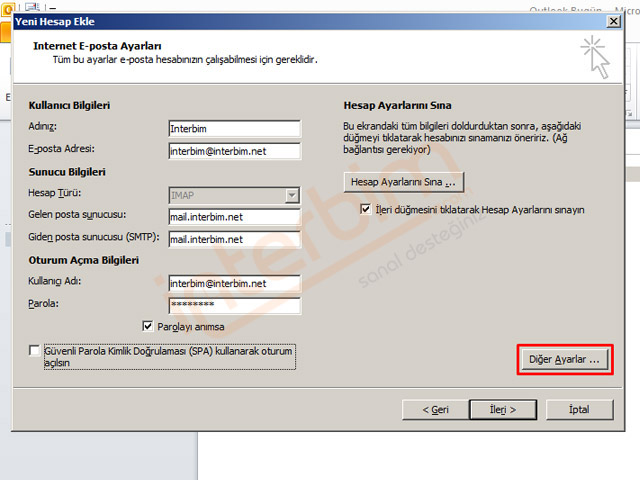Open the Hesap Türü IMAP dropdown

291,196
